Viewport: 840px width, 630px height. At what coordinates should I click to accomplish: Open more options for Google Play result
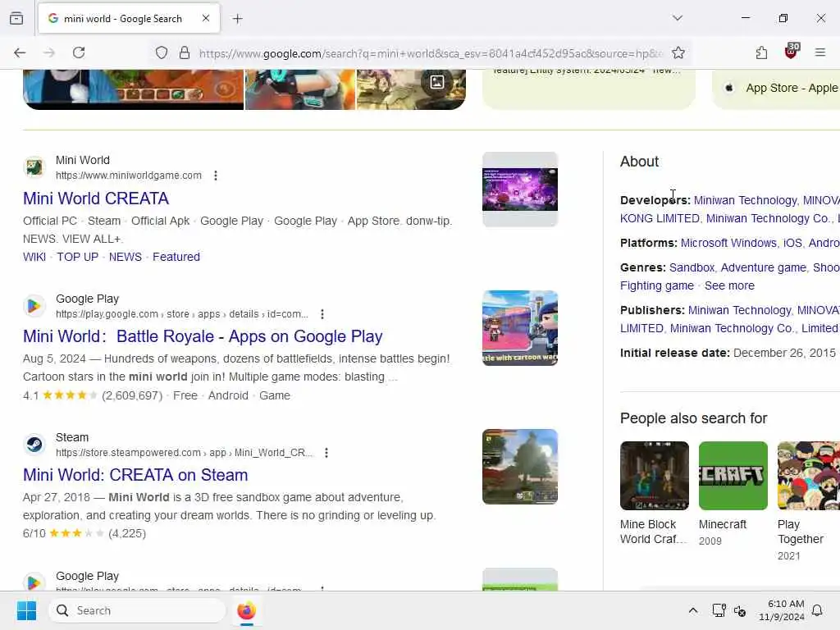[x=322, y=314]
